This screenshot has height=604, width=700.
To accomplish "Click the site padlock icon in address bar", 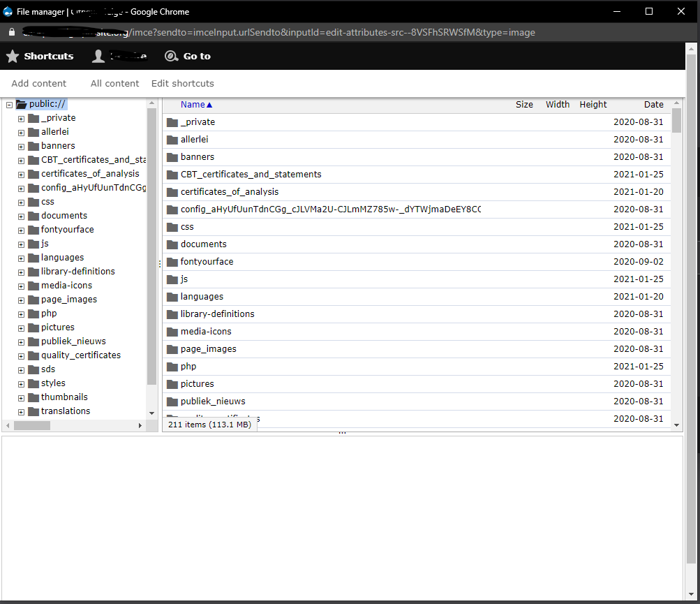I will (x=11, y=33).
